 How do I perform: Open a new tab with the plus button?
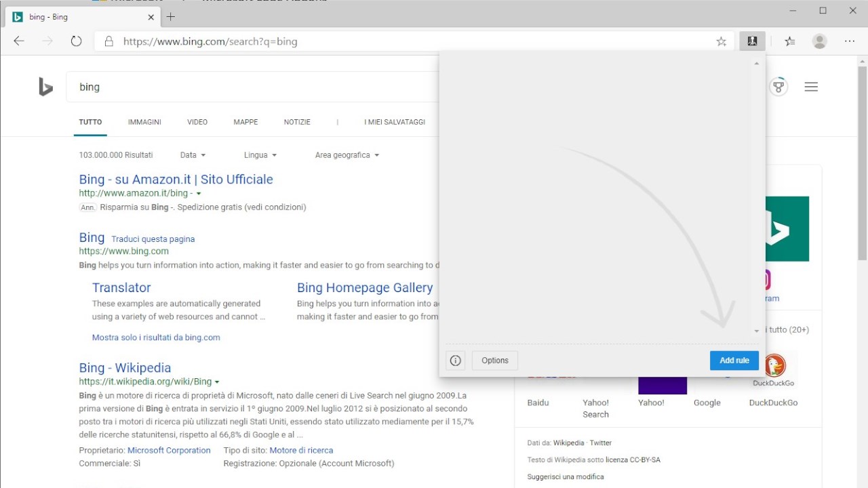pos(171,17)
